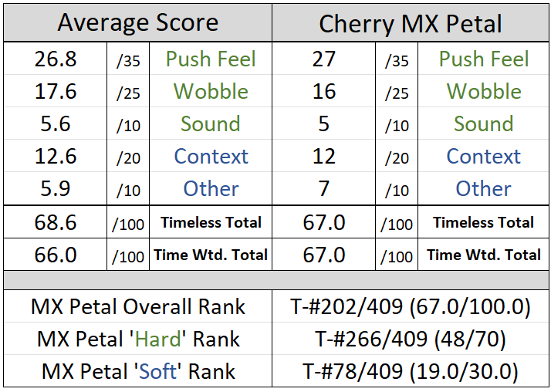Click "/10" in the Average Score Other row
The height and width of the screenshot is (392, 551).
(x=128, y=191)
